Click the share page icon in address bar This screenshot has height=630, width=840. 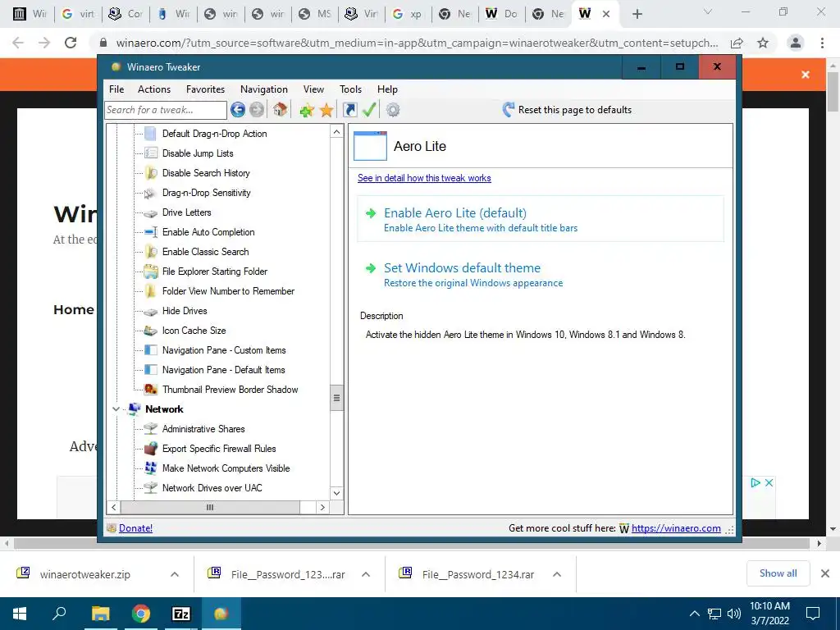(x=737, y=43)
